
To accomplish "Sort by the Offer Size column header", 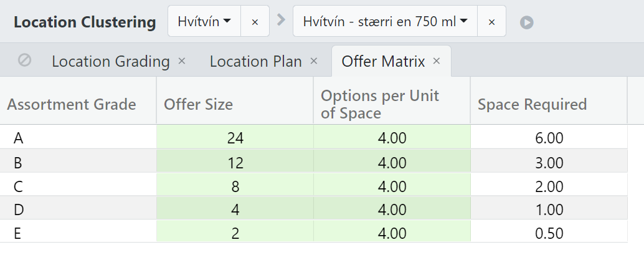I will click(x=198, y=104).
